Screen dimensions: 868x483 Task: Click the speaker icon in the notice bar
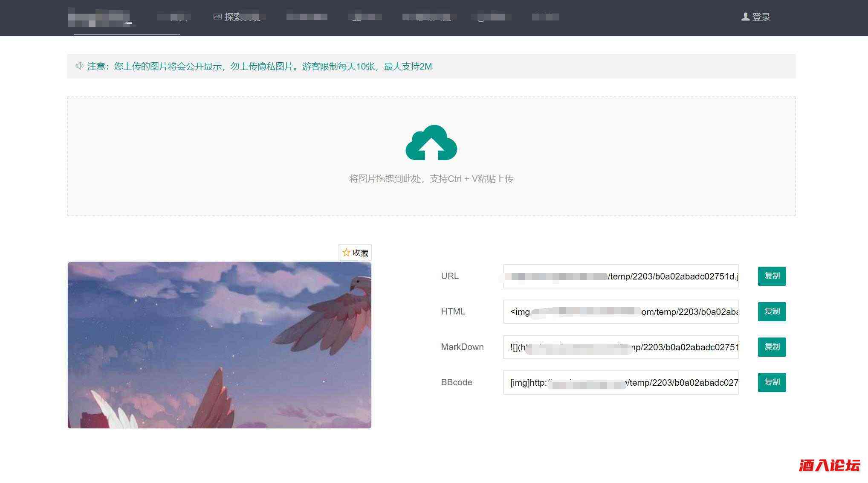79,66
